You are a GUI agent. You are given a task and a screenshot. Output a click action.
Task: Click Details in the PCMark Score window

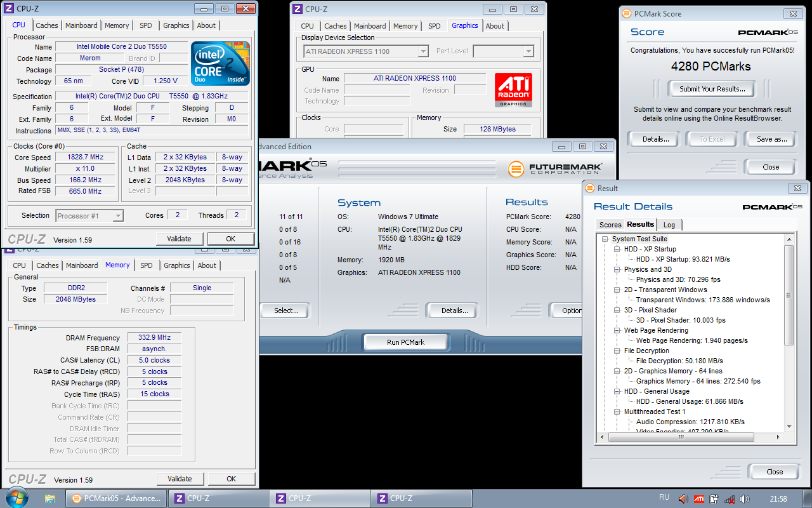point(653,139)
